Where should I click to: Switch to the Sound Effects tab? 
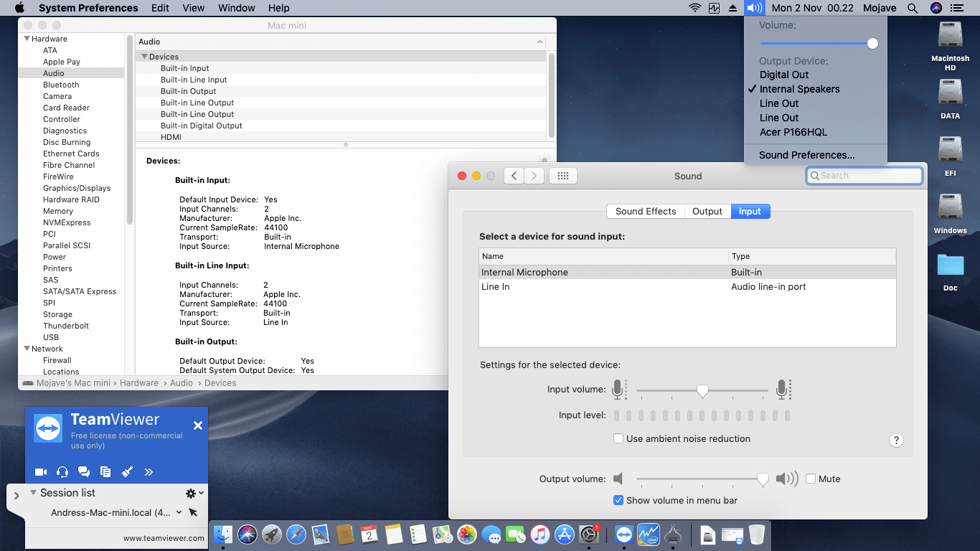[x=646, y=211]
